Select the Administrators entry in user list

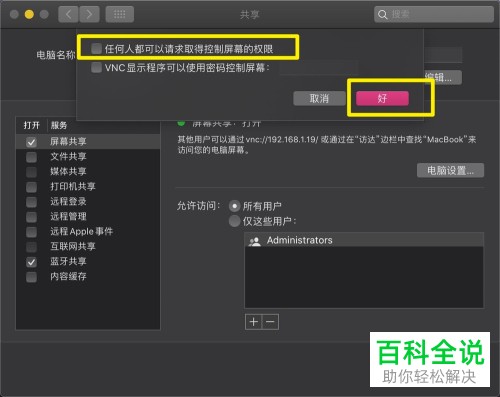click(364, 240)
